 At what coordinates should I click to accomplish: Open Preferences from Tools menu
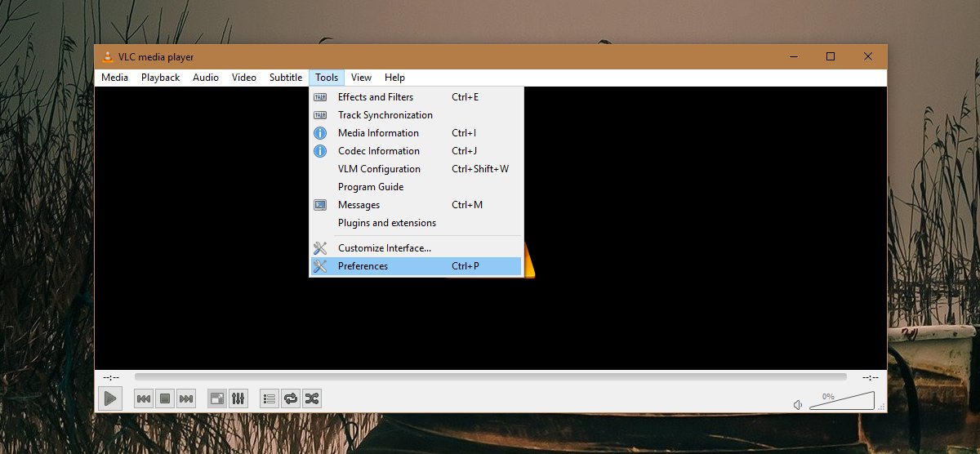(416, 266)
